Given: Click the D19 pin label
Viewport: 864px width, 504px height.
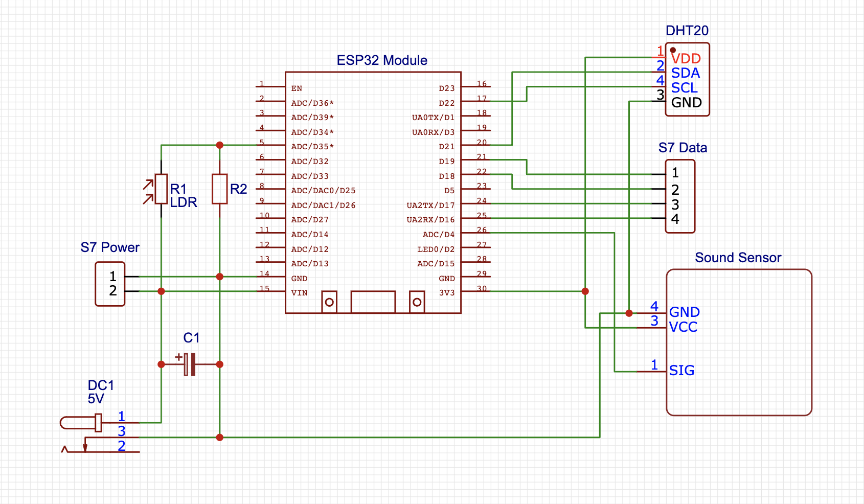Looking at the screenshot, I should 447,162.
